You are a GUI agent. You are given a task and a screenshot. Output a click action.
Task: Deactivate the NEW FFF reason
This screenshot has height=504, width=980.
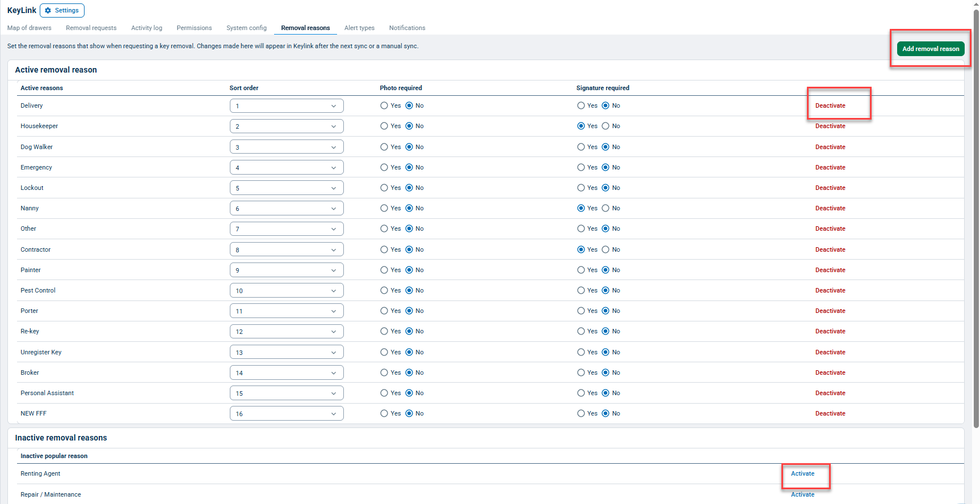point(830,413)
